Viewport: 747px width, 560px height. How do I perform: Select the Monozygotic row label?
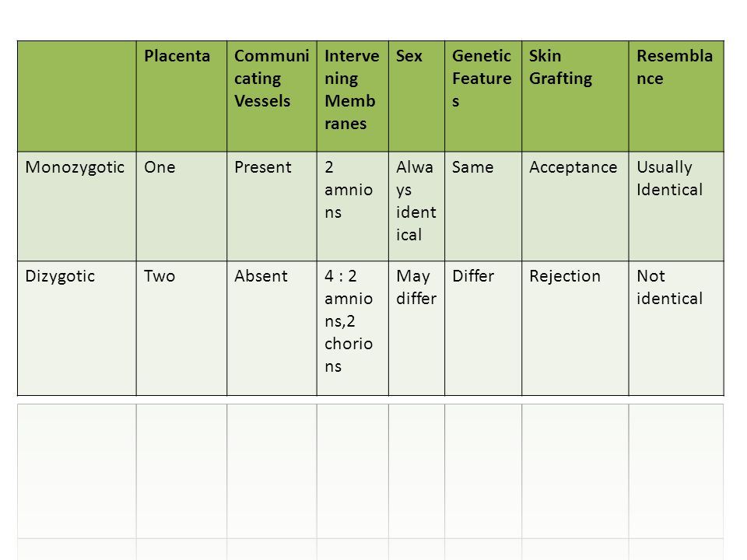[77, 206]
